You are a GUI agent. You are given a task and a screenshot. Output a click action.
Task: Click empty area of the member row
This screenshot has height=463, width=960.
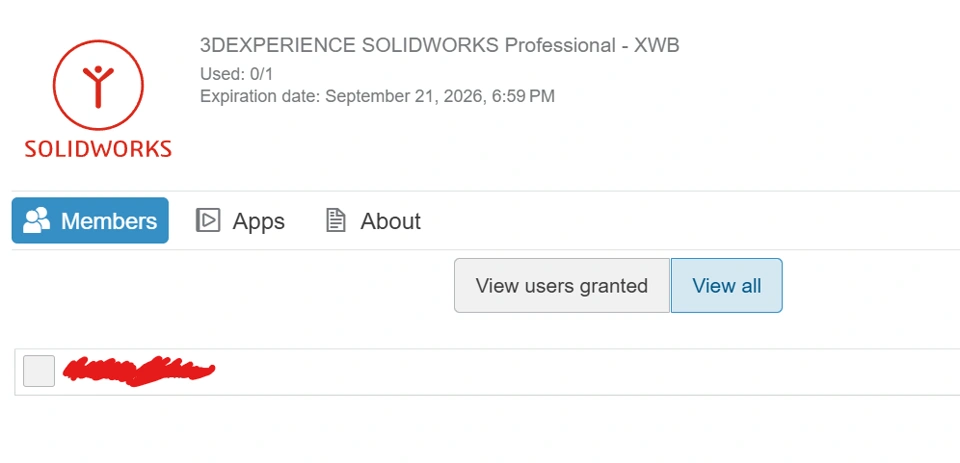[x=580, y=372]
